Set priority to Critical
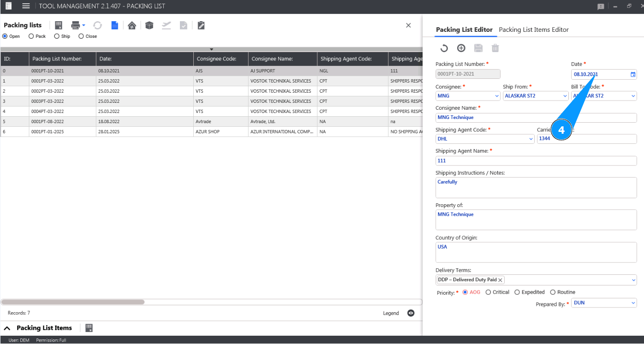Screen dimensions: 644x344 [488, 292]
